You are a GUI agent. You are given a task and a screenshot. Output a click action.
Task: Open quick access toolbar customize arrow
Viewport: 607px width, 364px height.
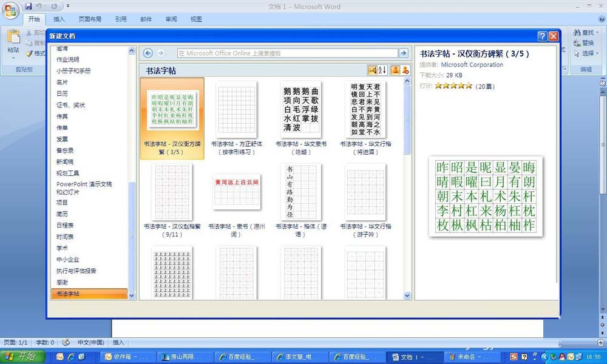(68, 6)
